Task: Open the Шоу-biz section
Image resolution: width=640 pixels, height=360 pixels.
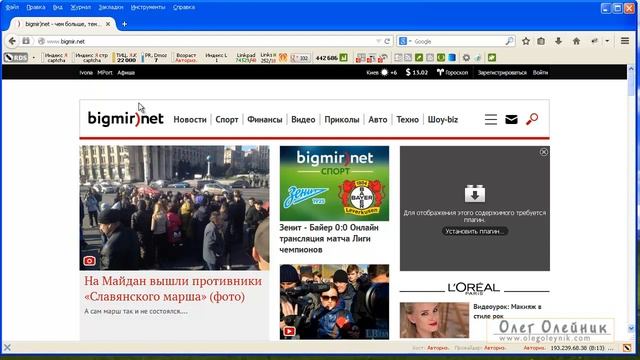Action: tap(443, 120)
